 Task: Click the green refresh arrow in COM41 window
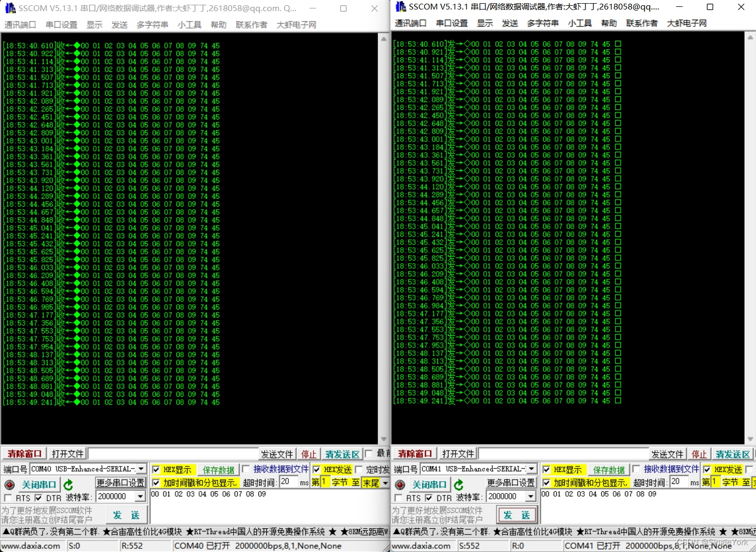[x=458, y=484]
